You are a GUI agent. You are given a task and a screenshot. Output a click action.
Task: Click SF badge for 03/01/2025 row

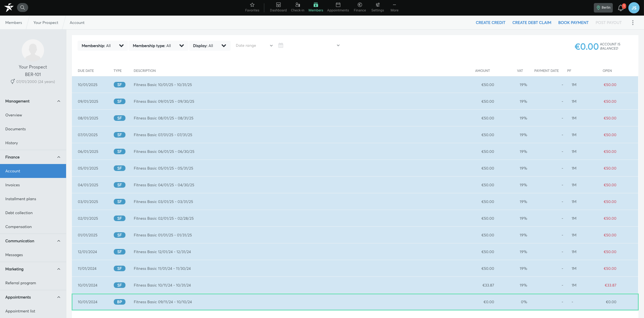[x=119, y=202]
